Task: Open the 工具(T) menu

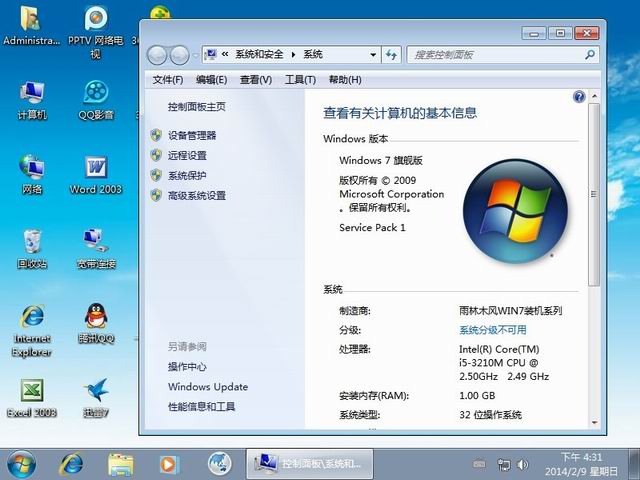Action: (300, 80)
